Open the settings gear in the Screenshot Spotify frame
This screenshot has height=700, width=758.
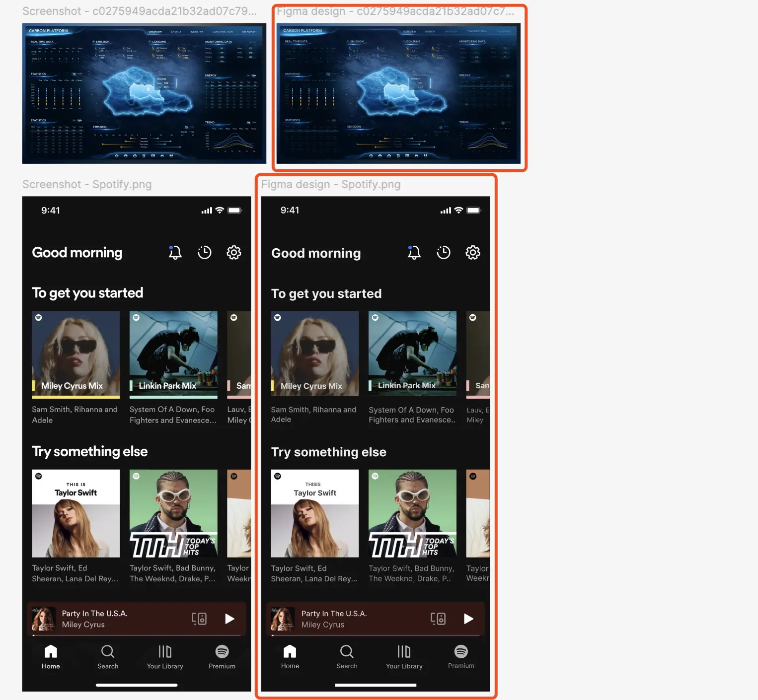click(233, 253)
